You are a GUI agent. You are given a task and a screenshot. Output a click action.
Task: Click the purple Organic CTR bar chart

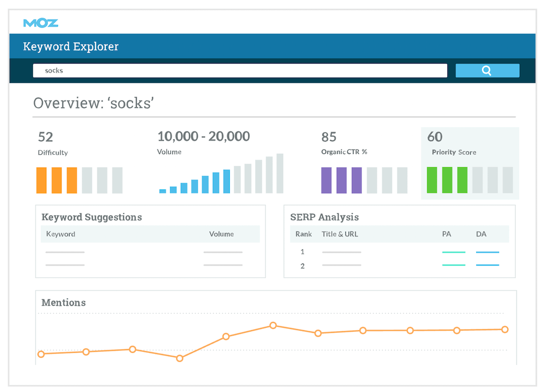pyautogui.click(x=364, y=180)
